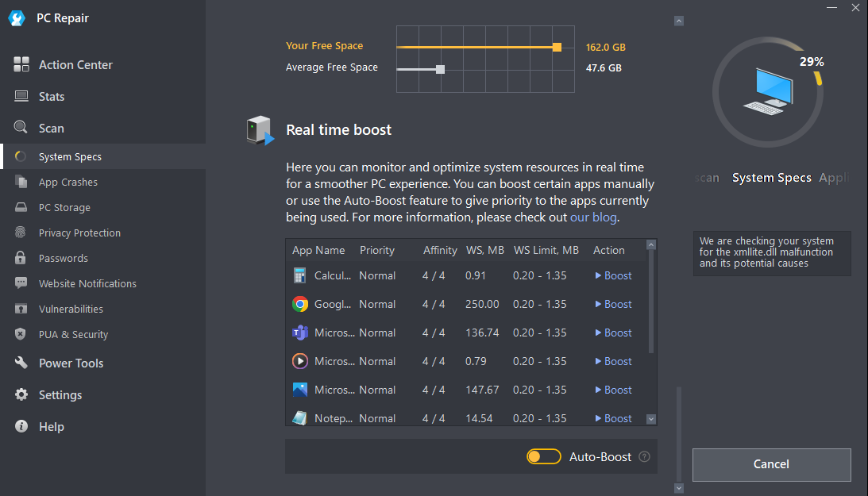Click the WS Limit, MB column header
Screen dimensions: 868x496
click(546, 251)
